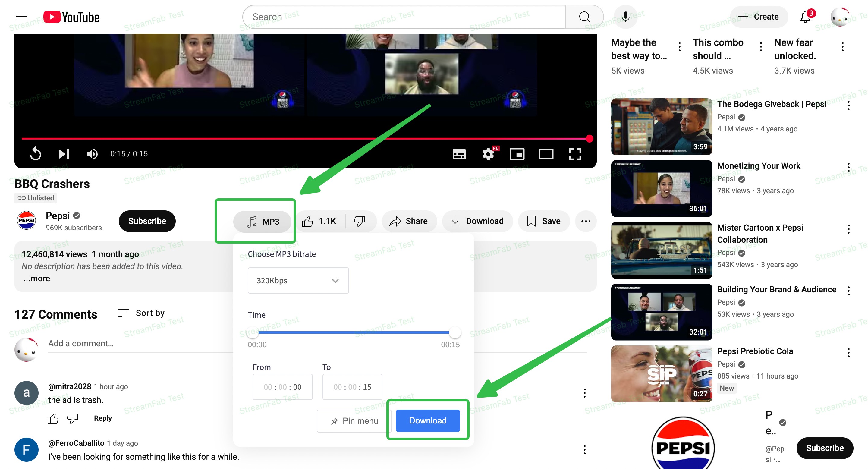Open Building Your Brand & Audience title
868x469 pixels.
(777, 289)
